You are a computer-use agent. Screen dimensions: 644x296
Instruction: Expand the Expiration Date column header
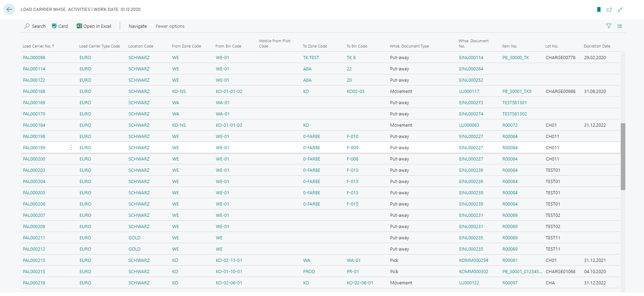[597, 46]
